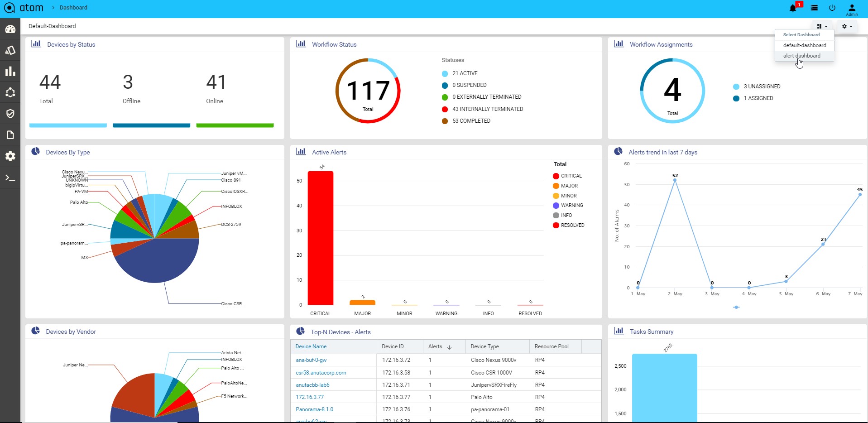Click the Workflow Status chart icon
The width and height of the screenshot is (868, 423).
click(x=301, y=44)
